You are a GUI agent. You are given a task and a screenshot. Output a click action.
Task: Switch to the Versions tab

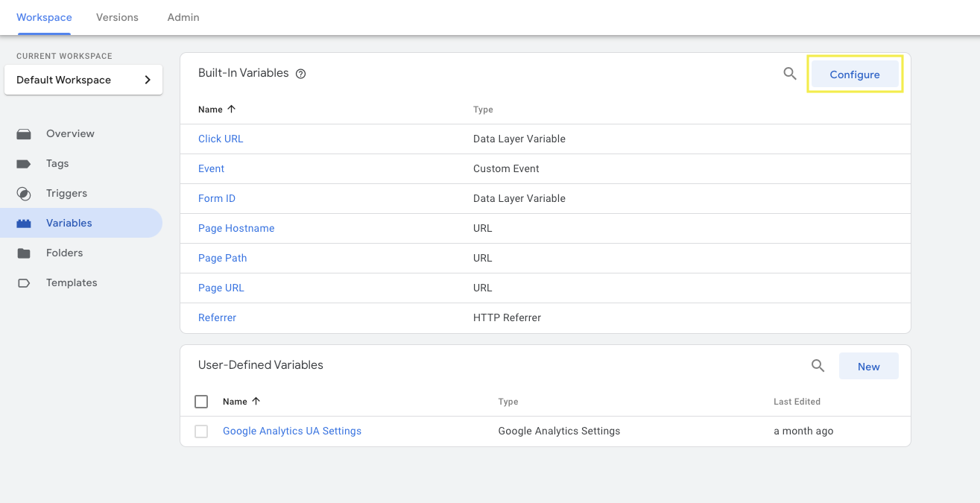tap(116, 17)
